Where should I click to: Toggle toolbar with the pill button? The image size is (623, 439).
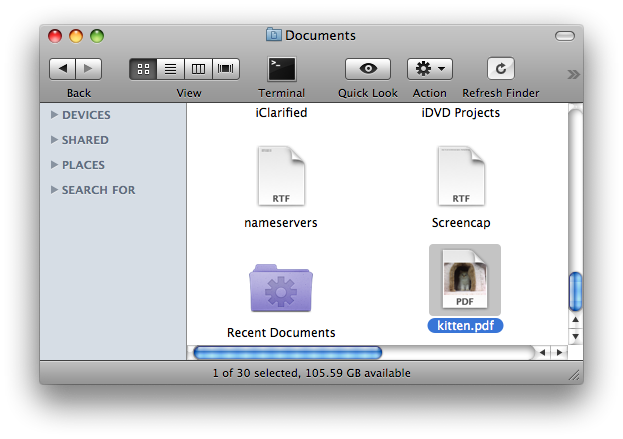click(565, 36)
